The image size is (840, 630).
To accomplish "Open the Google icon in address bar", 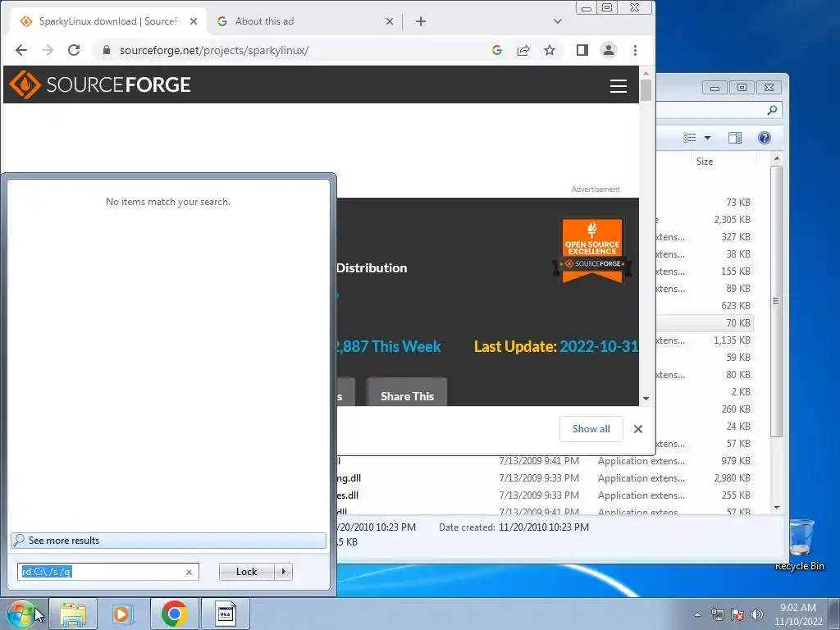I will [x=496, y=50].
